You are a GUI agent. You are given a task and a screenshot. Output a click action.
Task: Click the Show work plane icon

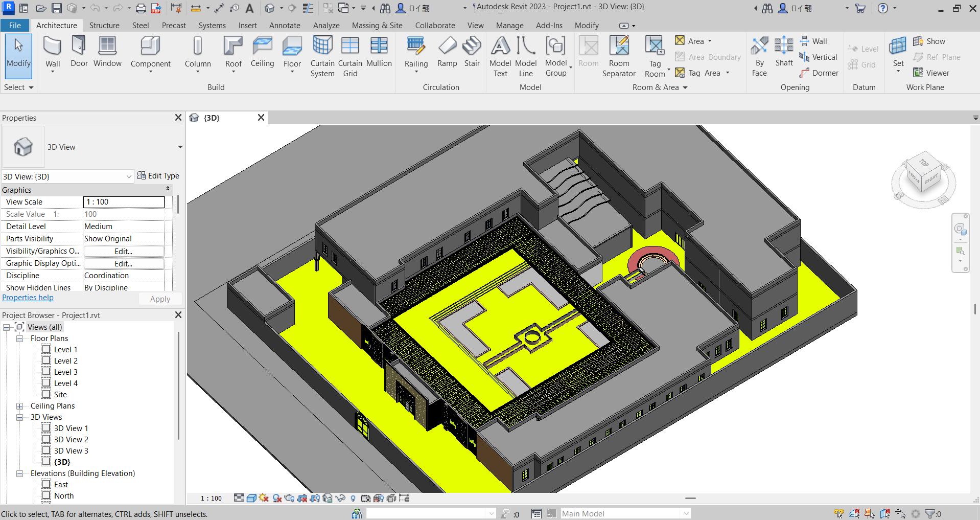tap(929, 41)
